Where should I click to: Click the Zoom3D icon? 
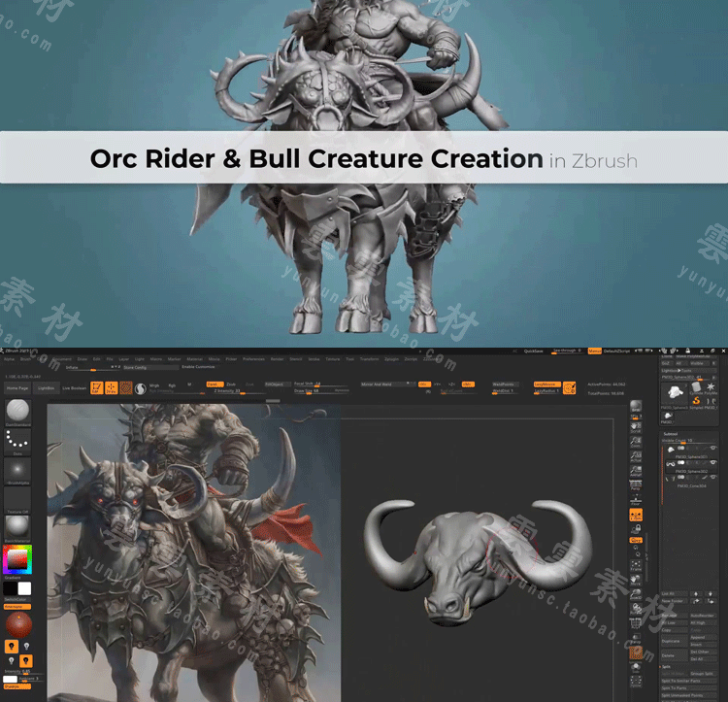636,594
